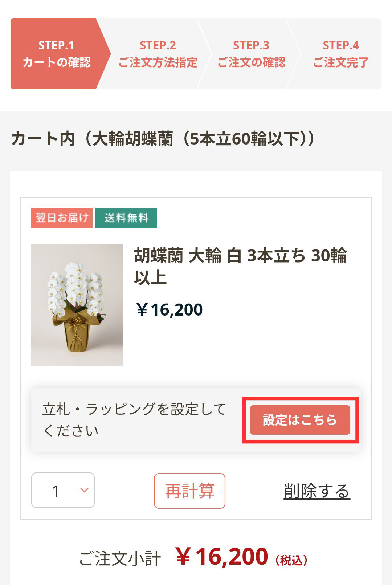Image resolution: width=392 pixels, height=585 pixels.
Task: Open the quantity selector showing 1
Action: click(62, 490)
